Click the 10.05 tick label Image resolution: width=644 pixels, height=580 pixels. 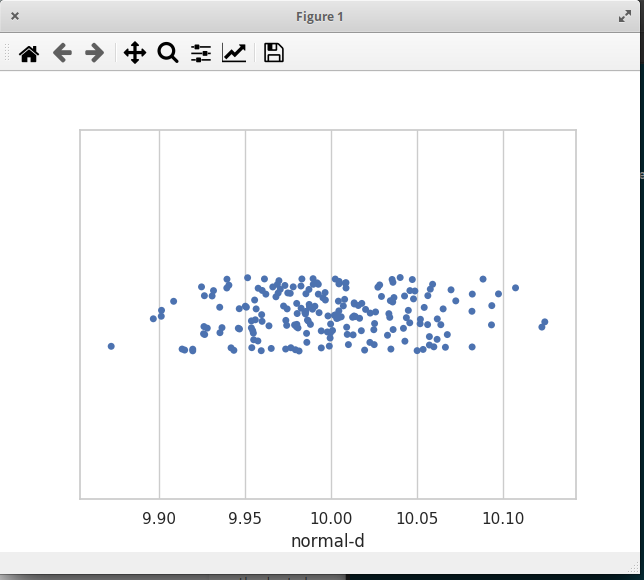417,518
